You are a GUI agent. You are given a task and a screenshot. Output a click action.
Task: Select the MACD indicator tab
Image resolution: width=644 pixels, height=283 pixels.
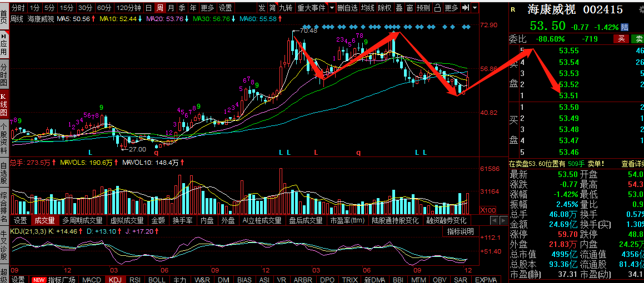click(91, 280)
